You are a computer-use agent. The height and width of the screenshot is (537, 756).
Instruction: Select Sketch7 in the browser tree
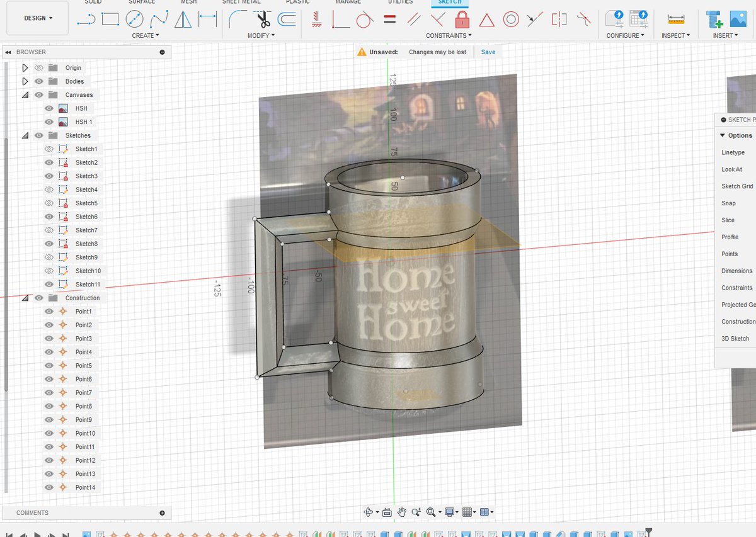click(86, 230)
